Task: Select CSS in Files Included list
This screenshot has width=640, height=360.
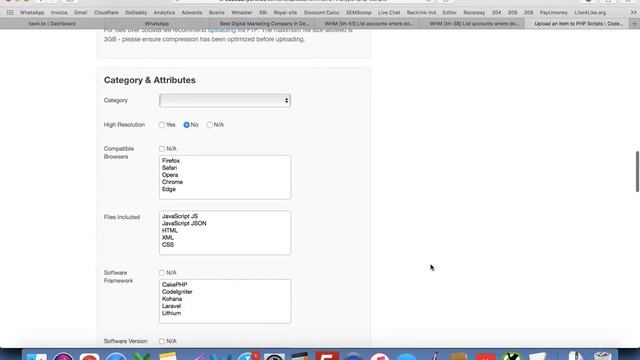Action: tap(168, 245)
